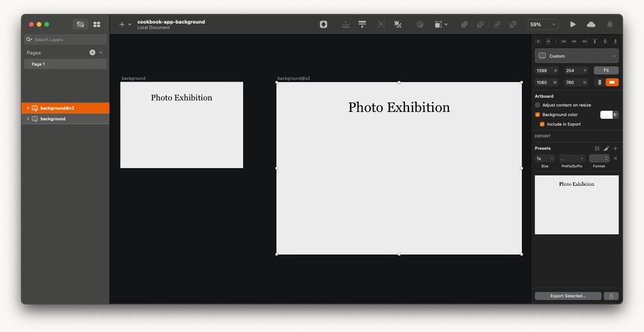This screenshot has width=644, height=332.
Task: Enable Adjust content on resize checkbox
Action: point(537,105)
